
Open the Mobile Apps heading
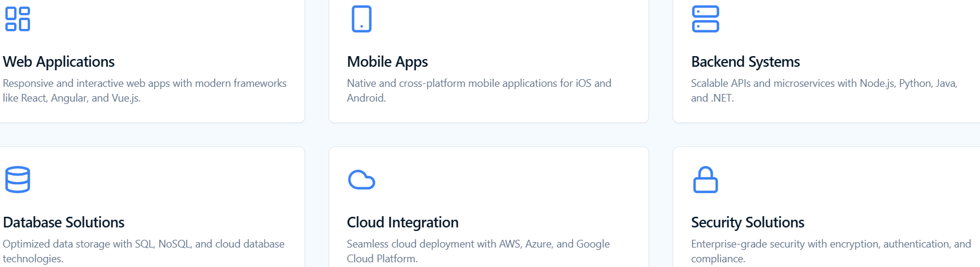(x=387, y=61)
